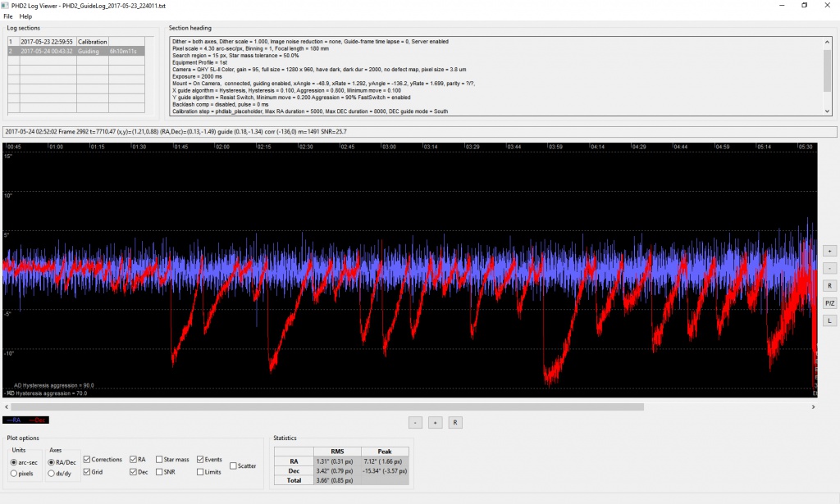The image size is (840, 504).
Task: Restore down the window
Action: coord(804,6)
